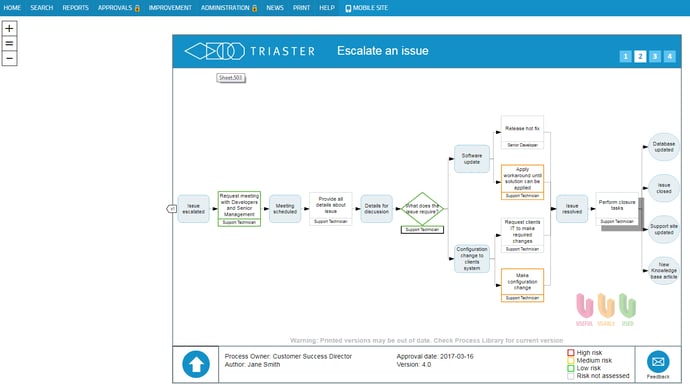This screenshot has width=690, height=387.
Task: Click the blue up-arrow navigation icon
Action: tap(196, 364)
